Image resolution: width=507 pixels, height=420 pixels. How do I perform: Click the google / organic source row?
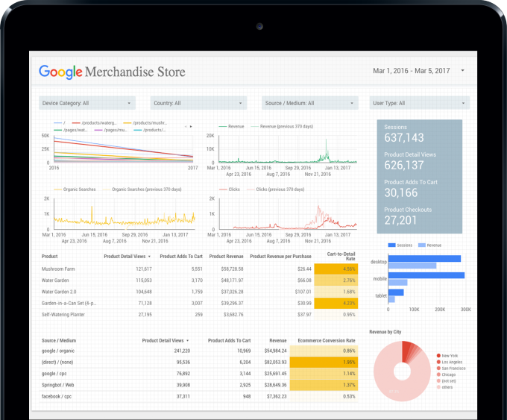pyautogui.click(x=198, y=351)
